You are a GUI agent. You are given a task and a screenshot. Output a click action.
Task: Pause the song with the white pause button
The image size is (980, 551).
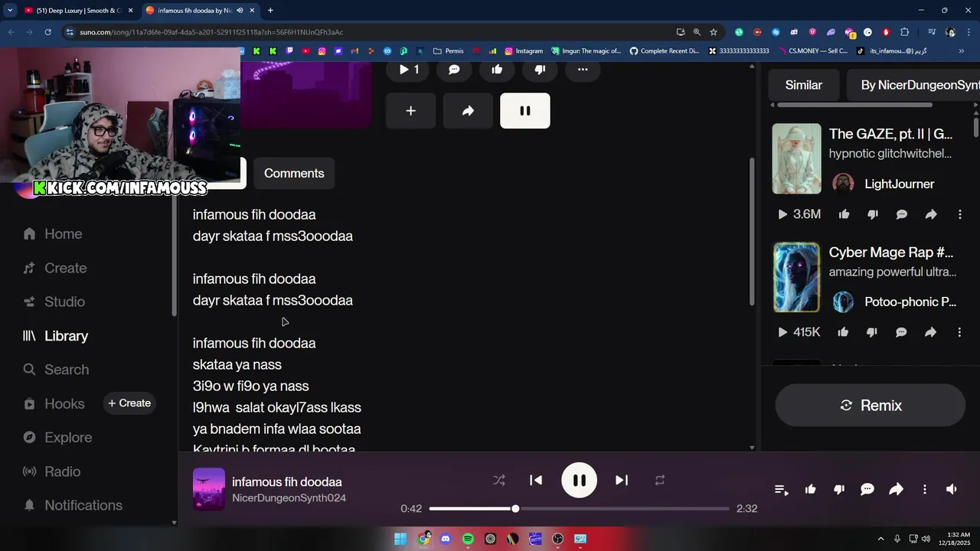(525, 111)
